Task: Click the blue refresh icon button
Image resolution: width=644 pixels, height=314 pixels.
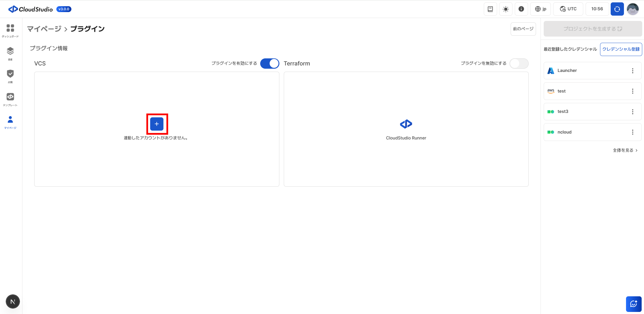Action: click(617, 9)
